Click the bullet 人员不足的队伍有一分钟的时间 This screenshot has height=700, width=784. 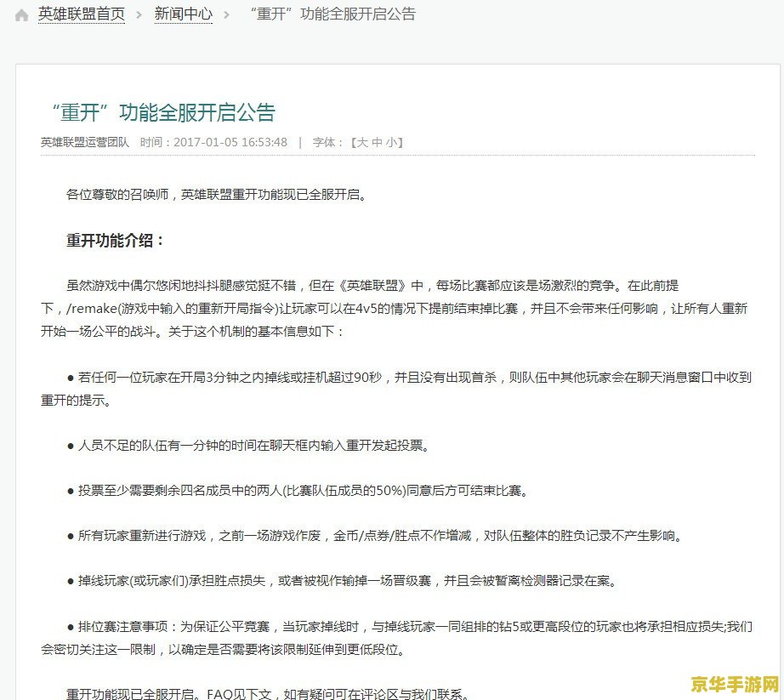(x=248, y=445)
